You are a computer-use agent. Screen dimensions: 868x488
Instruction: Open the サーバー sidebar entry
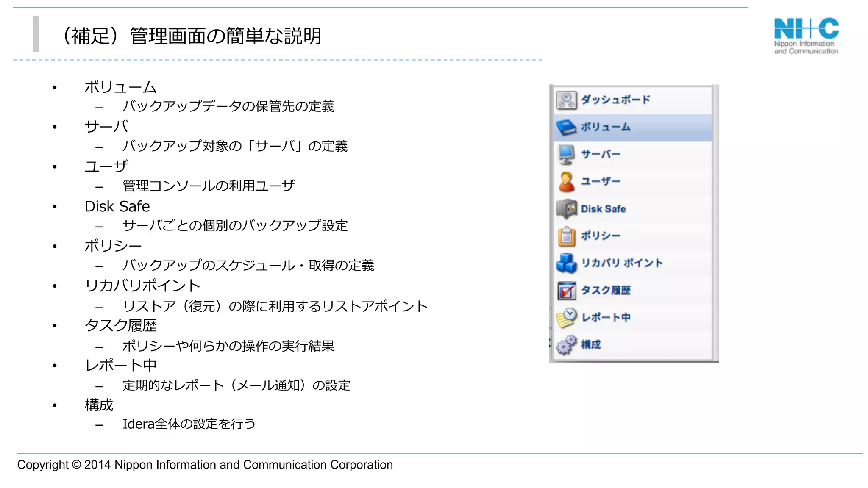[633, 155]
